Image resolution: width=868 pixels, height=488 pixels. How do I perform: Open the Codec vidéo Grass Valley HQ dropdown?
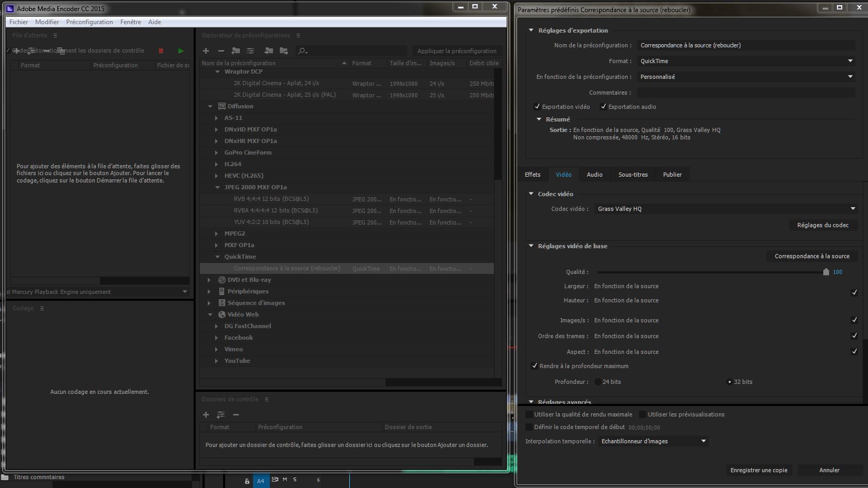pos(726,209)
